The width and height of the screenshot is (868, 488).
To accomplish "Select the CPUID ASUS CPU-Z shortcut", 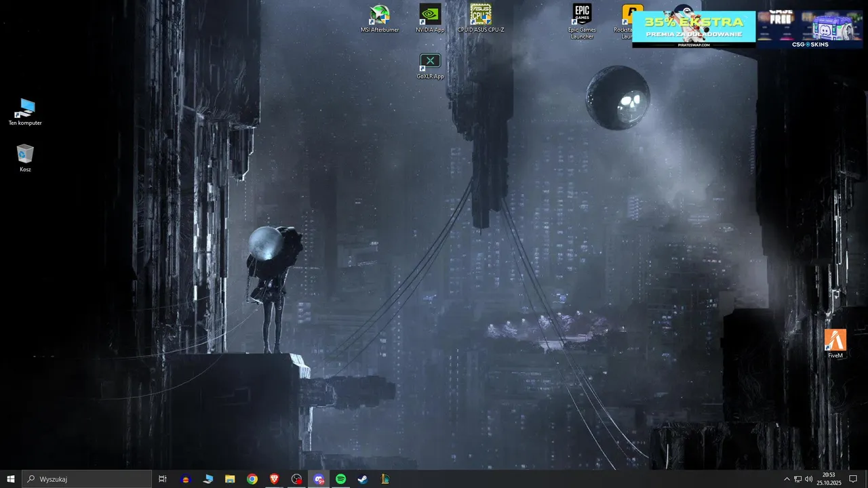I will click(x=481, y=19).
